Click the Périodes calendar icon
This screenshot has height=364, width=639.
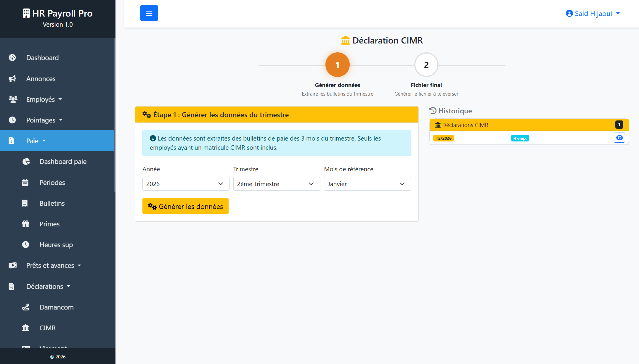(25, 183)
